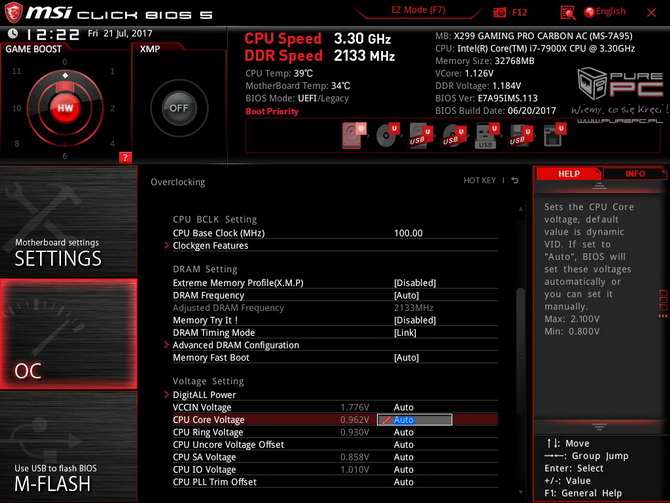Select the network boot device icon

pos(554,135)
